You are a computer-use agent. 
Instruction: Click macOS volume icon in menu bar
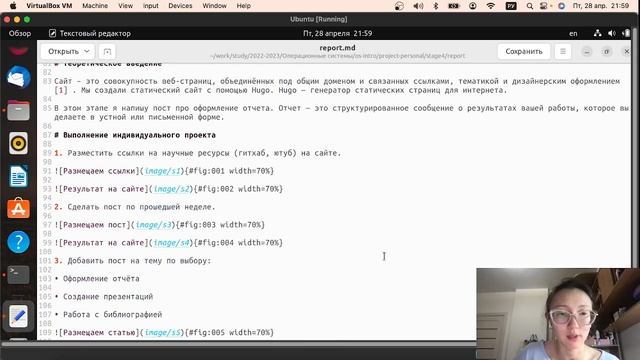click(418, 6)
